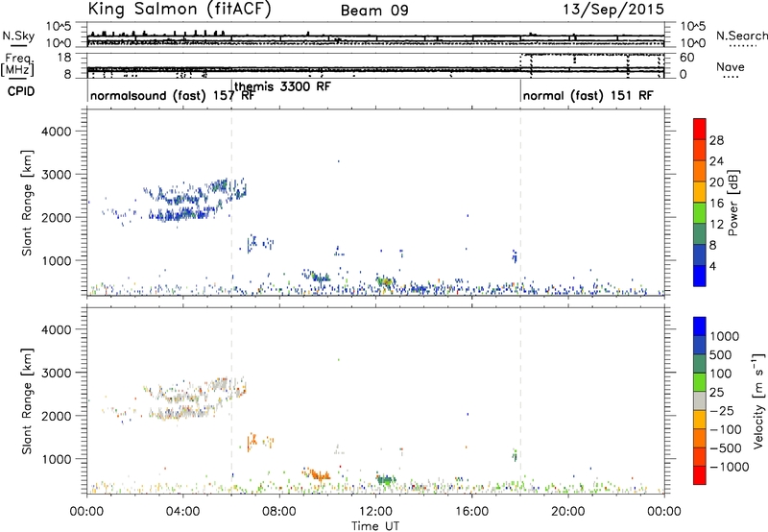Click the 'N.Search' legend label
The image size is (768, 532).
coord(741,36)
